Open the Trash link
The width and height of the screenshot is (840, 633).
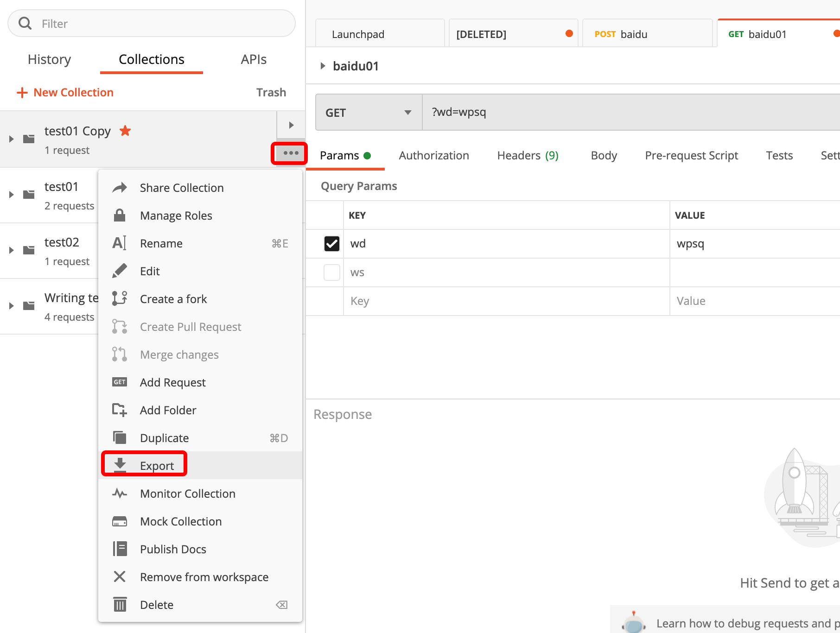coord(271,92)
